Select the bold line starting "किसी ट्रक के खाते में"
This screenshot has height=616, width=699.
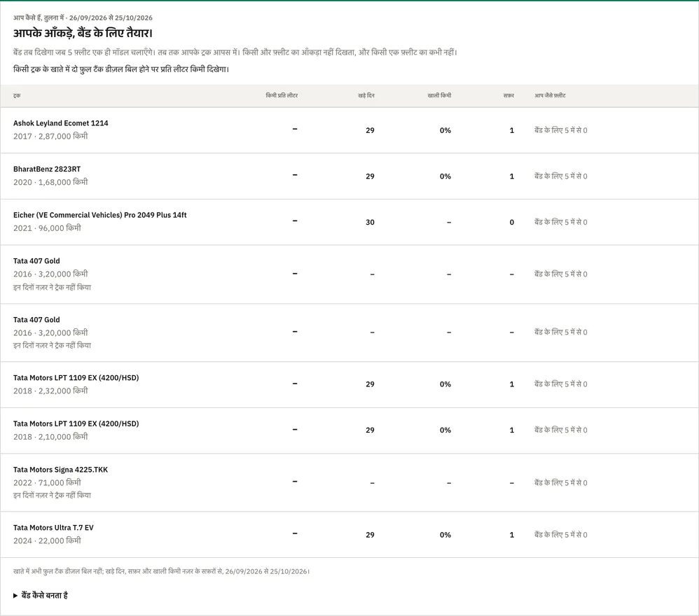pos(121,69)
